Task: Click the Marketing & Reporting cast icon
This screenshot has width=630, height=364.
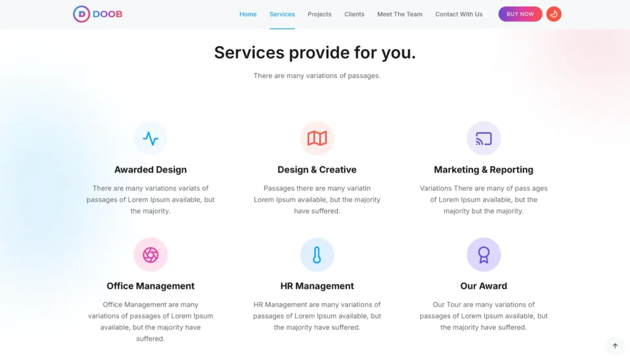Action: click(484, 138)
